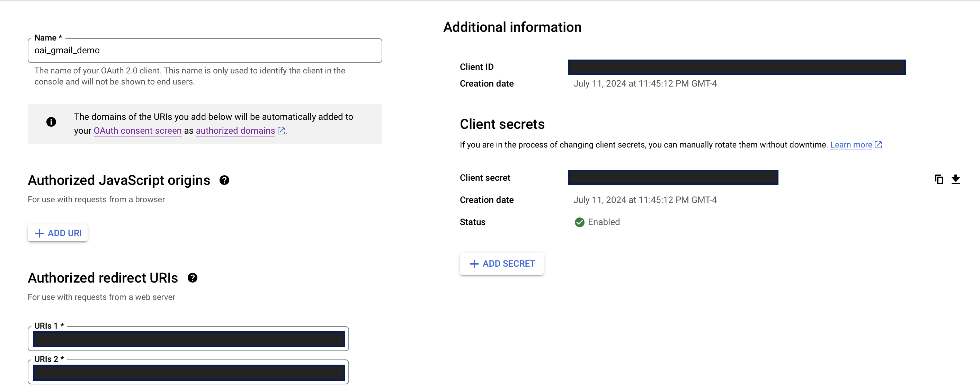Screen dimensions: 980x392
Task: Click the plus icon inside ADD SECRET
Action: tap(474, 264)
